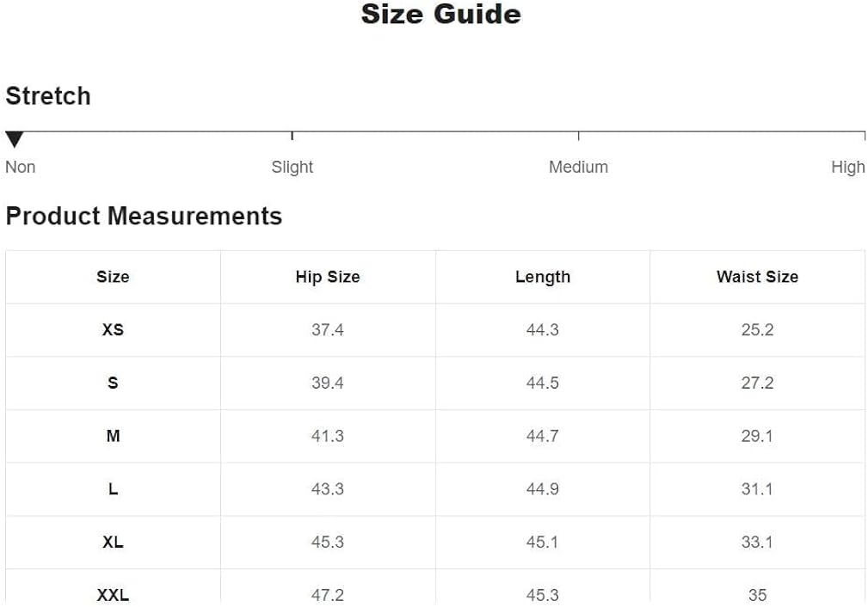Click the Product Measurements heading
Image resolution: width=868 pixels, height=607 pixels.
tap(144, 216)
